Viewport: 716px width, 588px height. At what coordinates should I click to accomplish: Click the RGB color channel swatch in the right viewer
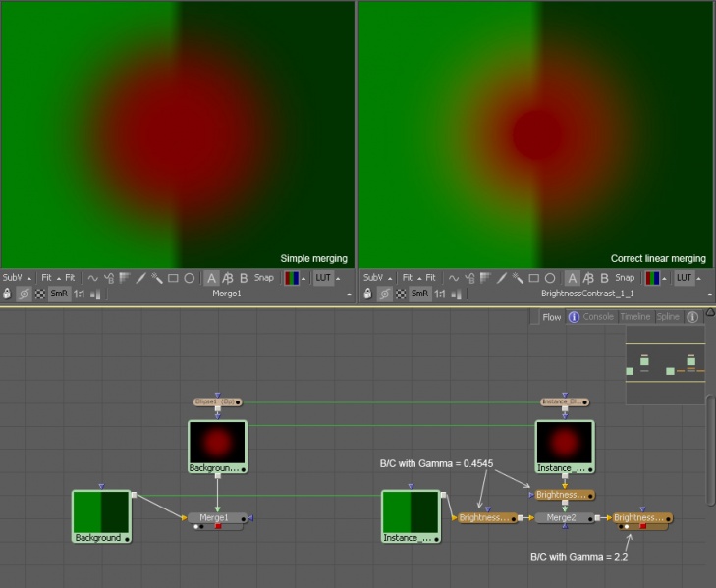pos(652,278)
